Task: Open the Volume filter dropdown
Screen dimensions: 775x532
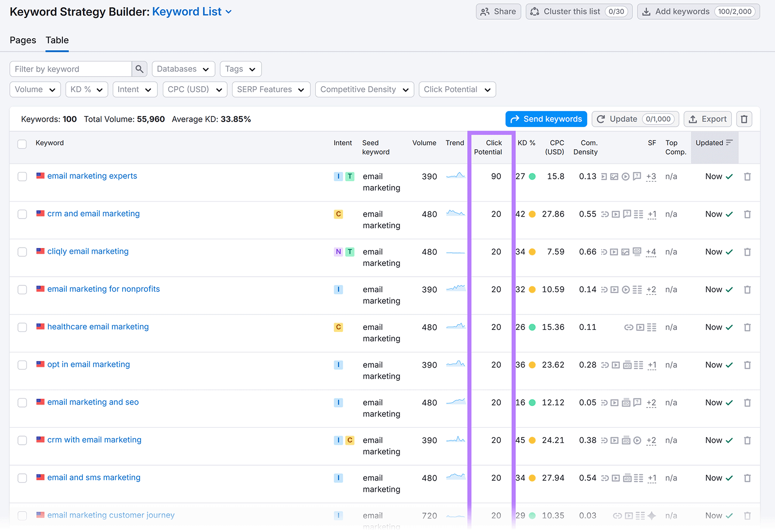Action: [34, 89]
